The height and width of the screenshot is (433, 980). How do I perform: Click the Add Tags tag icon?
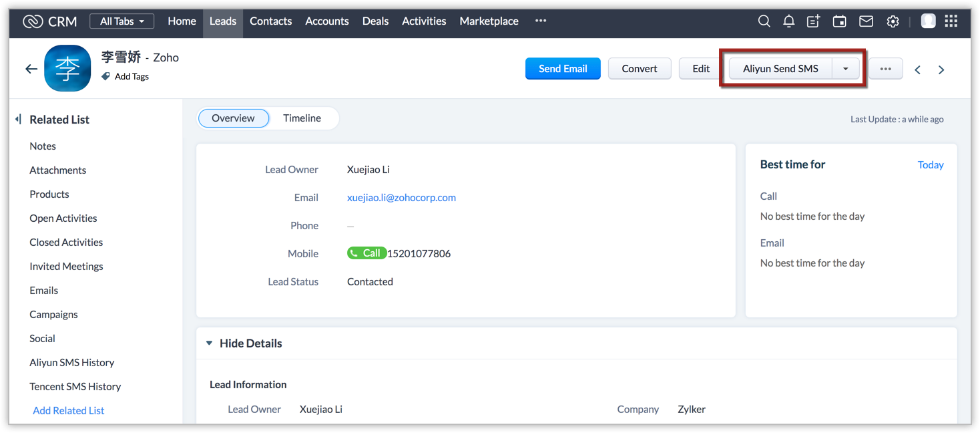tap(105, 77)
